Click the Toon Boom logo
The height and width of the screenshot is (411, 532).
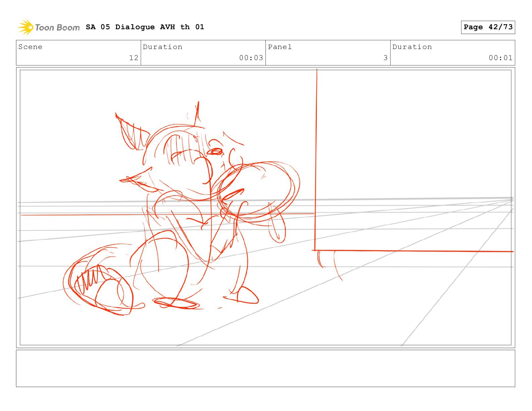49,27
